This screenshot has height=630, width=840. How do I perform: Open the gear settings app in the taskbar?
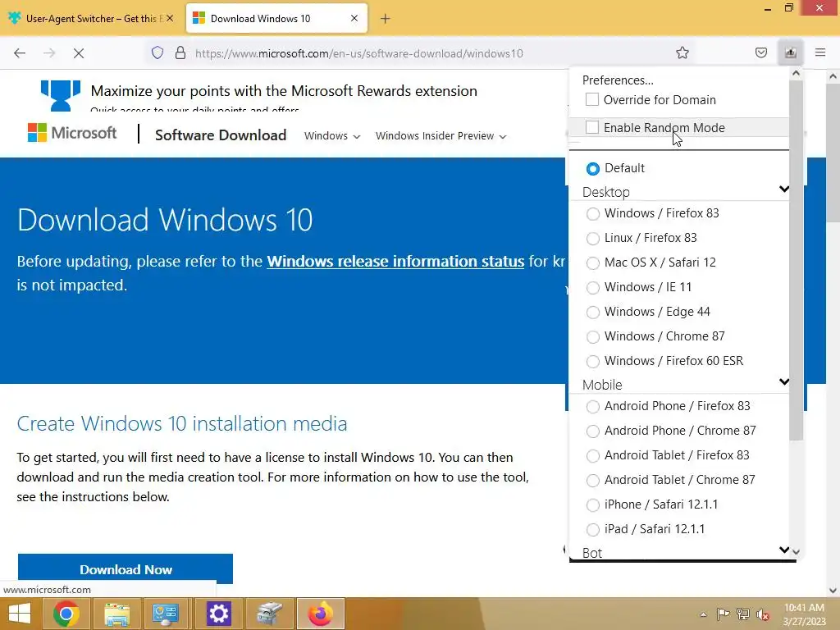(218, 614)
